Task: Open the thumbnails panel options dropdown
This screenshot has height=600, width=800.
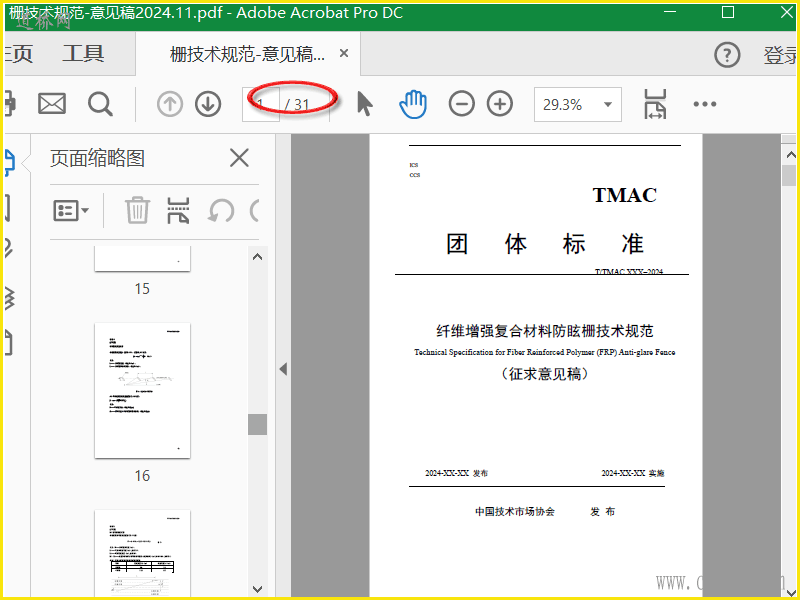Action: coord(71,210)
